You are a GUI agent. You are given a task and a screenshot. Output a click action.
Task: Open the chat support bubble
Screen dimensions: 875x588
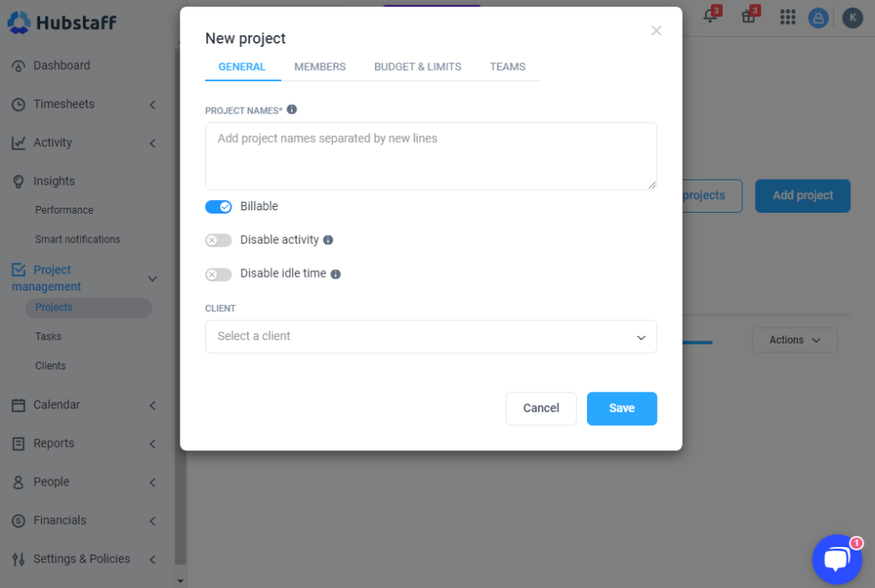837,559
